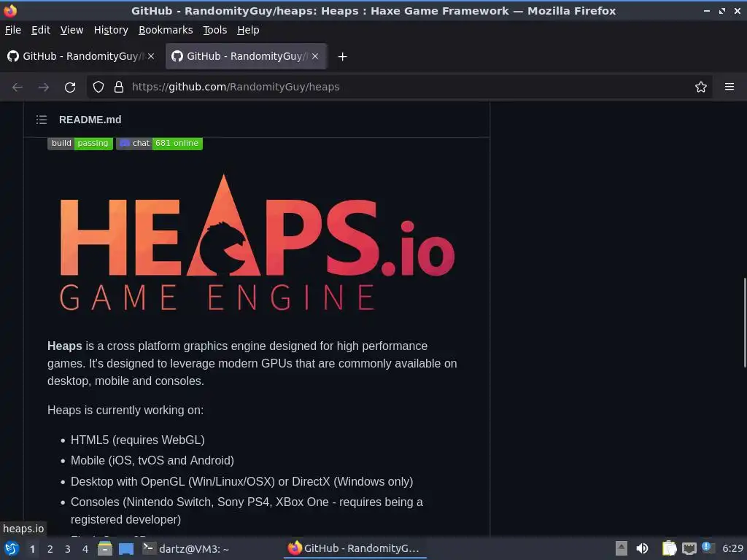Open the dartz@VM3 terminal taskbar entry
This screenshot has height=560, width=747.
click(x=186, y=548)
